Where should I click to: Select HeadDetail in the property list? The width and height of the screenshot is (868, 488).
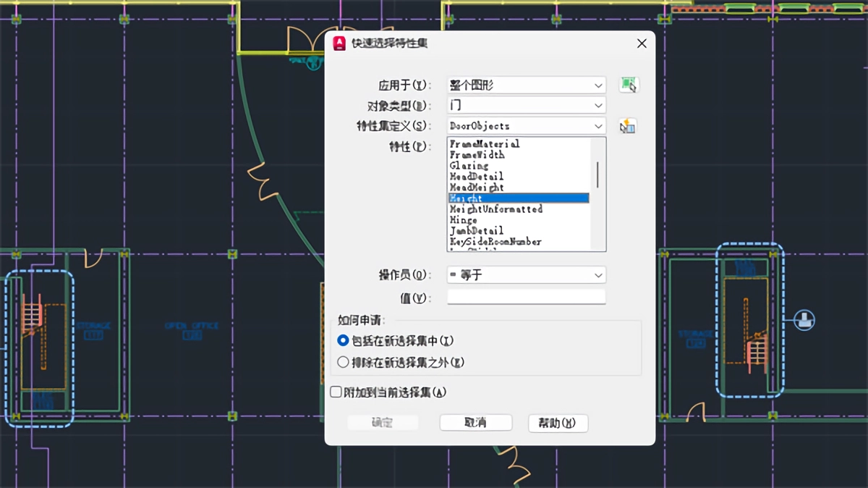506,176
